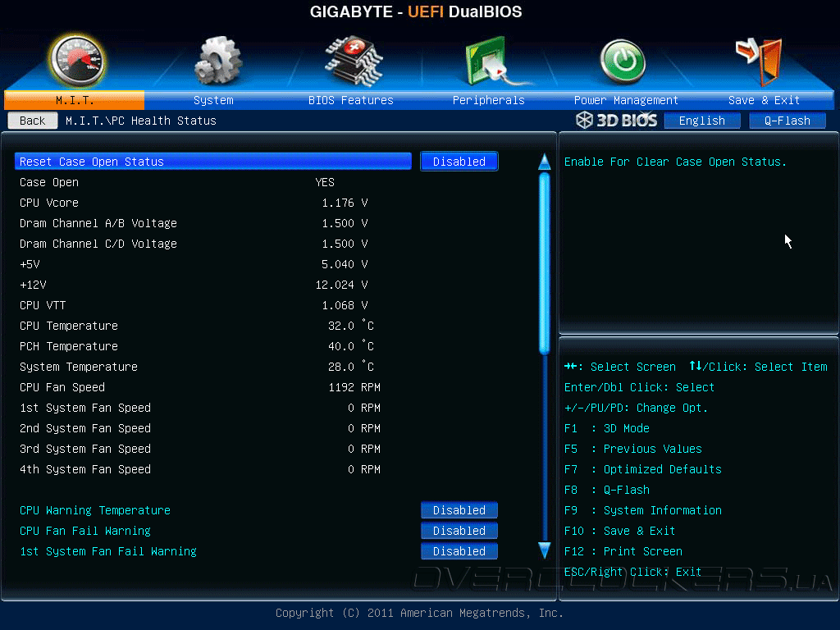
Task: Select the Save & Exit door icon
Action: pyautogui.click(x=759, y=62)
